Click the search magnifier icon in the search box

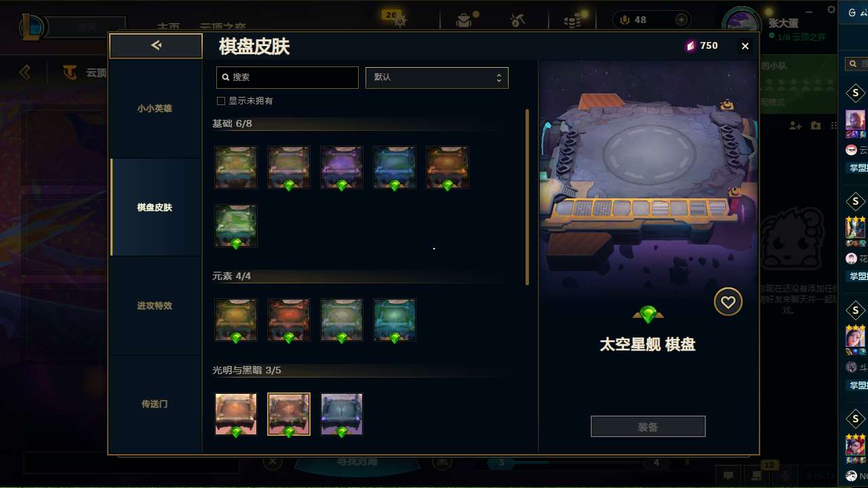point(226,77)
